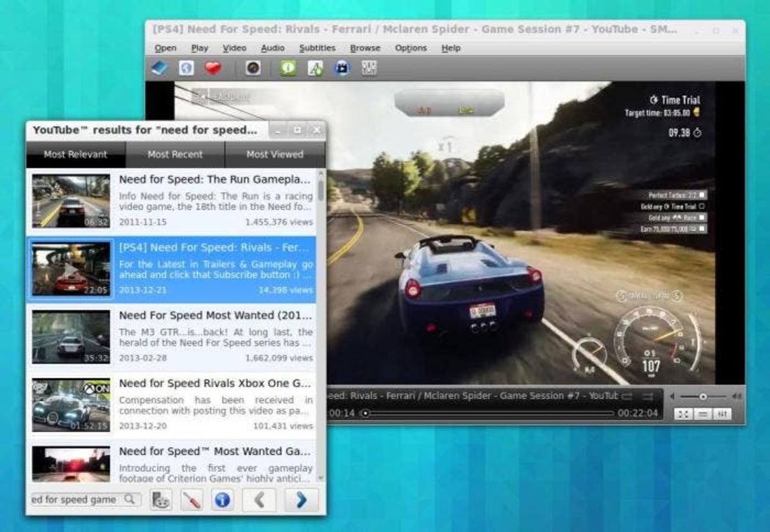
Task: Select title "Need for Speed™ Most Wanted Ga..."
Action: pos(216,451)
